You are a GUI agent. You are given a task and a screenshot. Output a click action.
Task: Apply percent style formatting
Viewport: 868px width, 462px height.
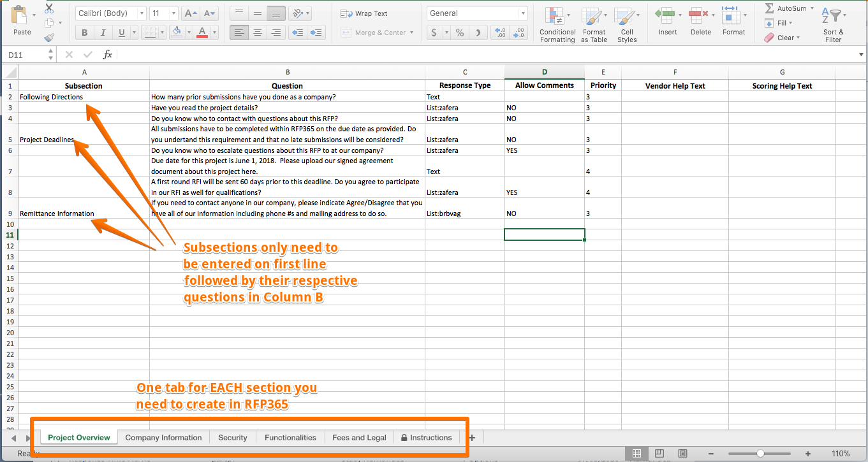(x=459, y=32)
